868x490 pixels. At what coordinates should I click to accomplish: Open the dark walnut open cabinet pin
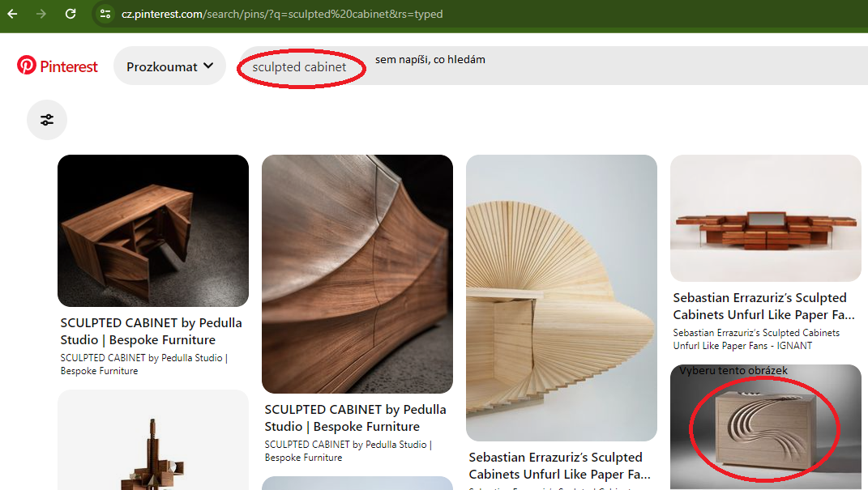pos(153,230)
